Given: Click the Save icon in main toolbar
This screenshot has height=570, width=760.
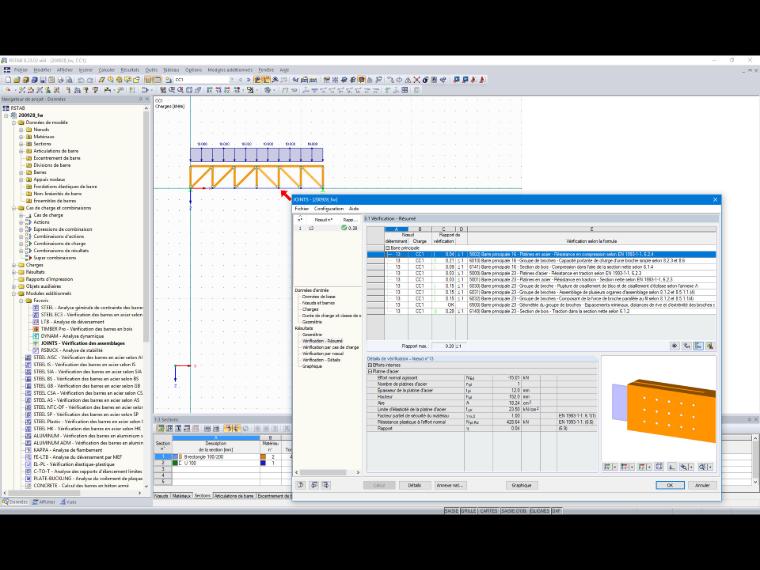Looking at the screenshot, I should pos(43,80).
